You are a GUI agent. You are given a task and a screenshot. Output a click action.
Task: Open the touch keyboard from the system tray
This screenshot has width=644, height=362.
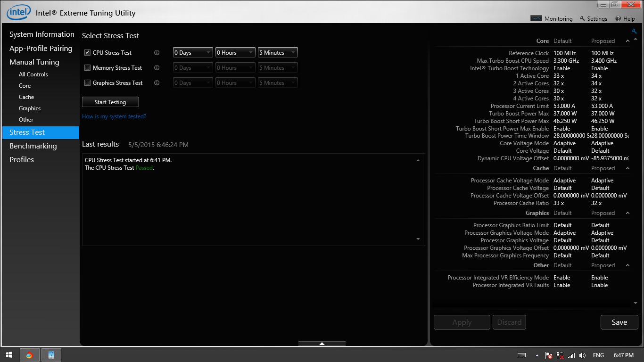[521, 355]
